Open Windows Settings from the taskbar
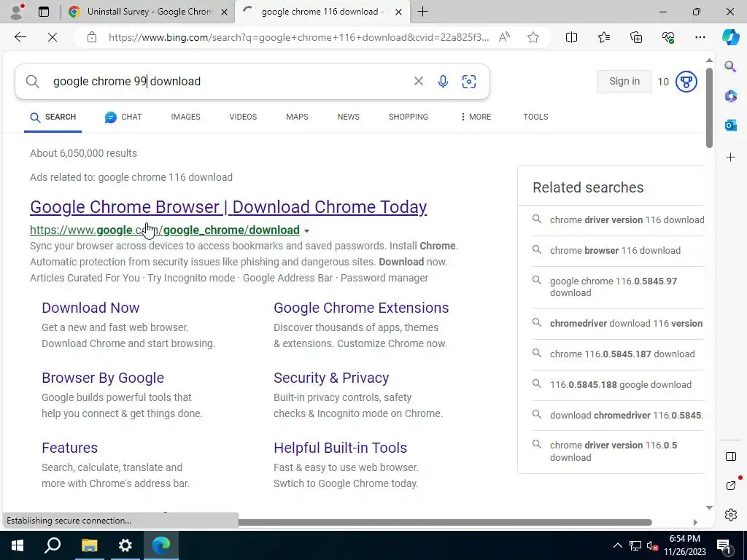The width and height of the screenshot is (747, 560). 125,545
